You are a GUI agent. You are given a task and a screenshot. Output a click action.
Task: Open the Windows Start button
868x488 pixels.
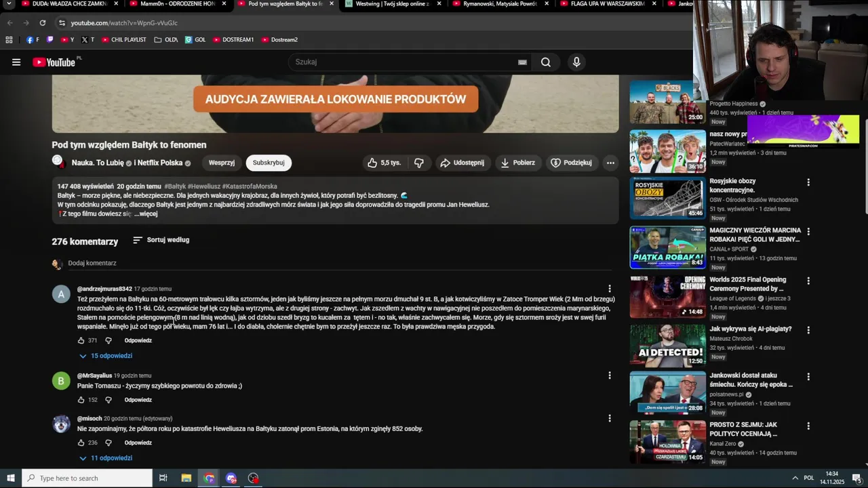tap(11, 479)
